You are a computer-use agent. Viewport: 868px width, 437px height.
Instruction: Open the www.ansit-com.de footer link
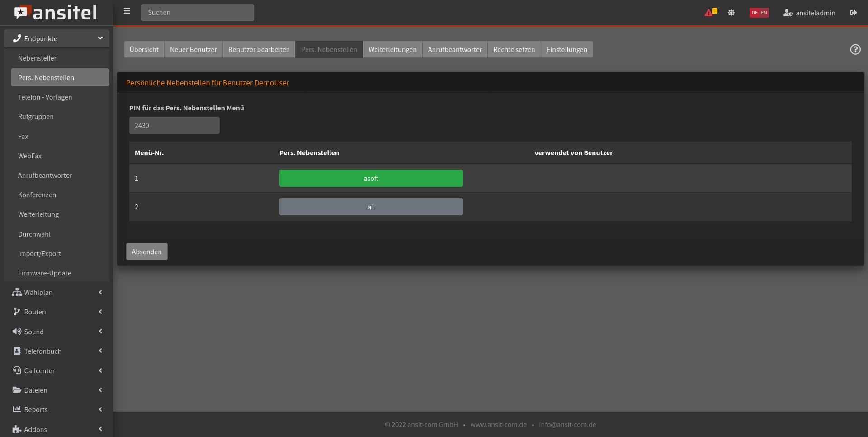pos(498,424)
